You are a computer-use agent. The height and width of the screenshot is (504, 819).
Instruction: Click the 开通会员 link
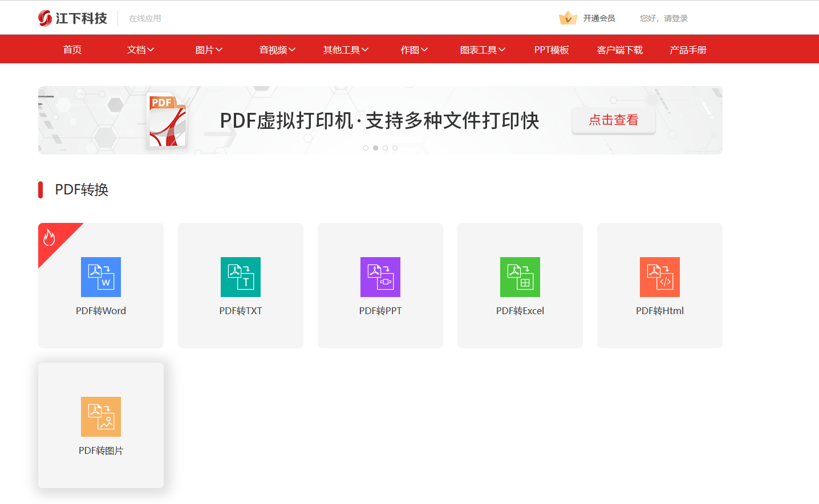click(x=599, y=18)
